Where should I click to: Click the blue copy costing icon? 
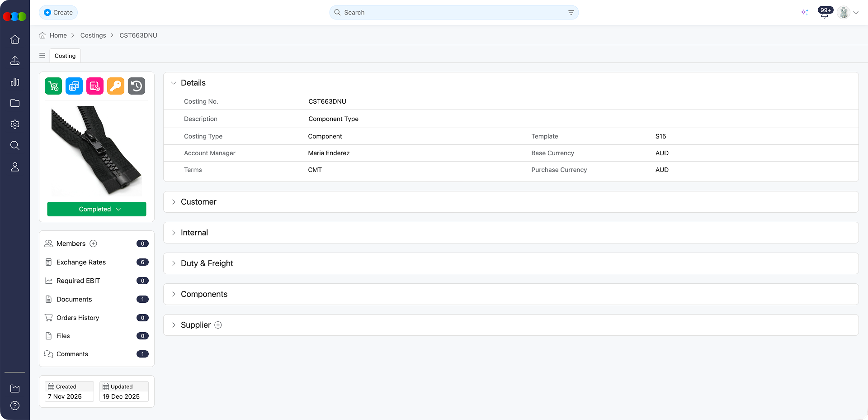pos(74,86)
